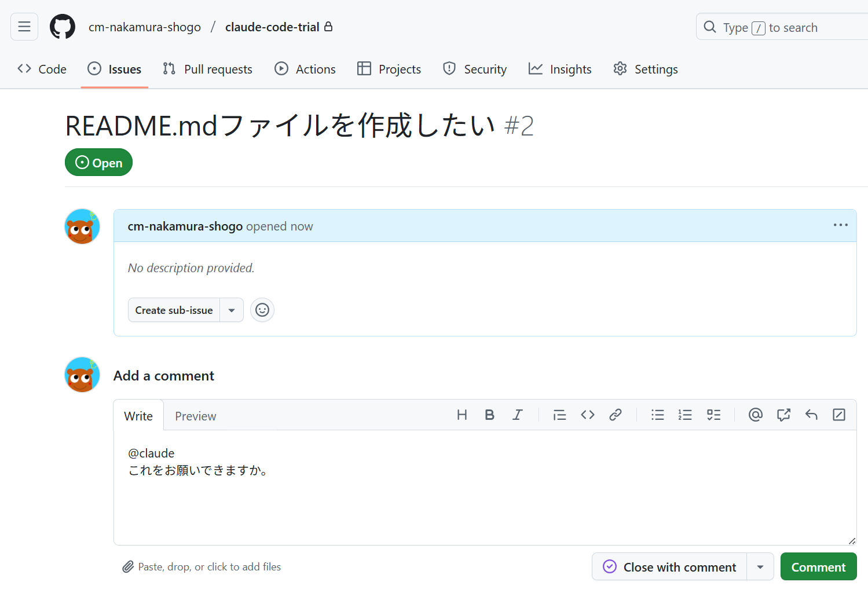Expand the Create sub-issue dropdown arrow
868x593 pixels.
[232, 310]
